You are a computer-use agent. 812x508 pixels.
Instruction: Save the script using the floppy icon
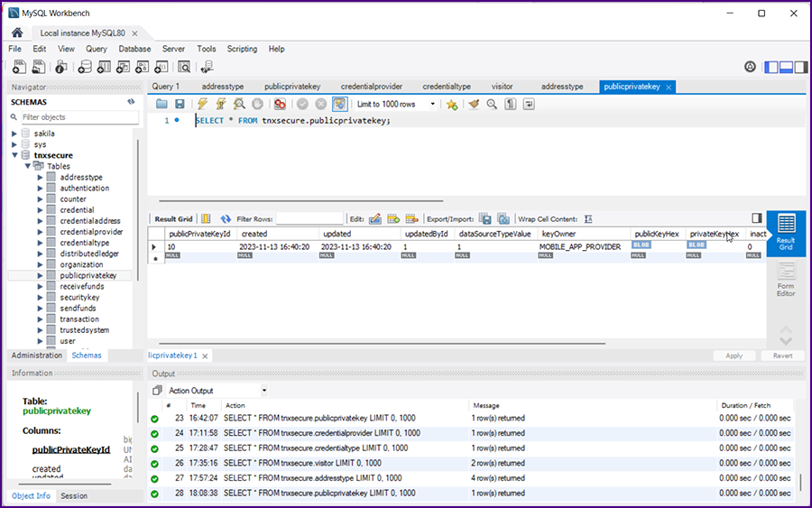point(180,104)
